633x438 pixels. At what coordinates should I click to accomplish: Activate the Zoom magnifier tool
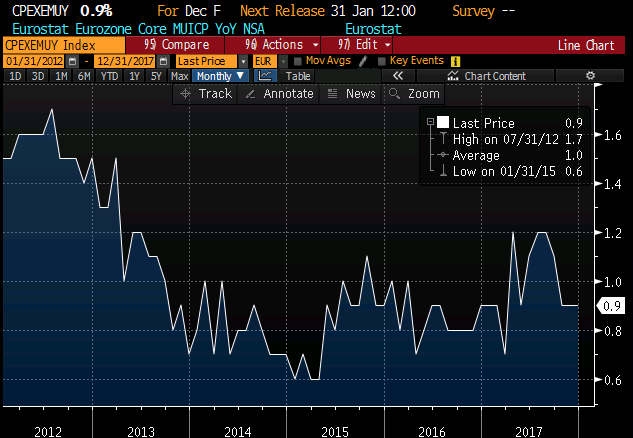click(414, 93)
